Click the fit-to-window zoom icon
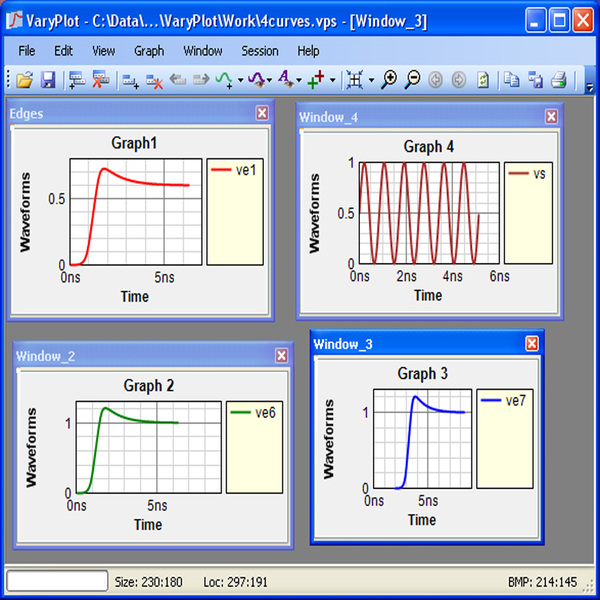This screenshot has width=600, height=600. [x=355, y=80]
